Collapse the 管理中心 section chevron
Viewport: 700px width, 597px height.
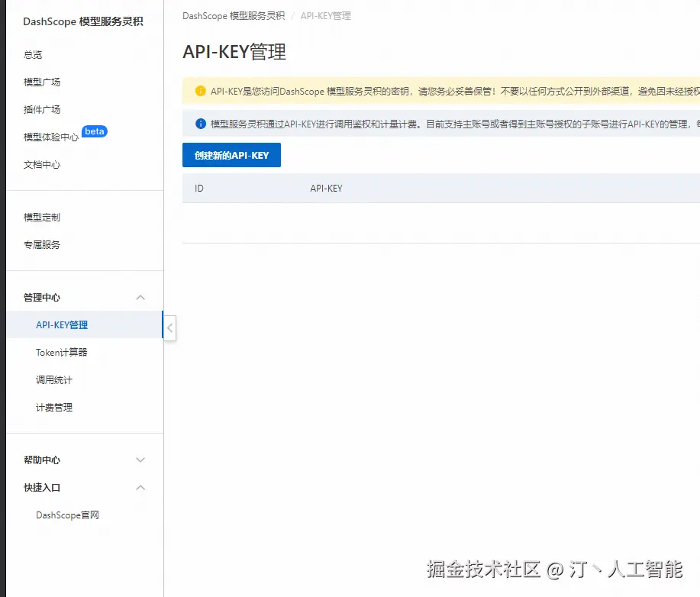tap(140, 298)
